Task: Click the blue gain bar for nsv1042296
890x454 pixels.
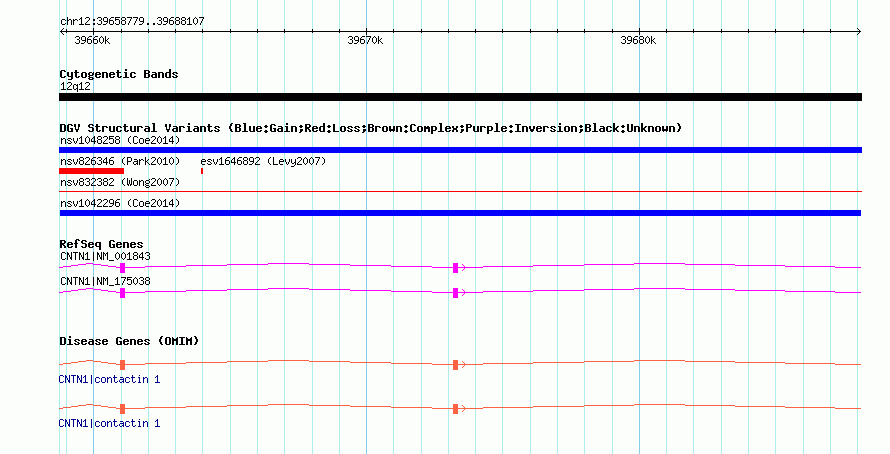Action: tap(460, 213)
